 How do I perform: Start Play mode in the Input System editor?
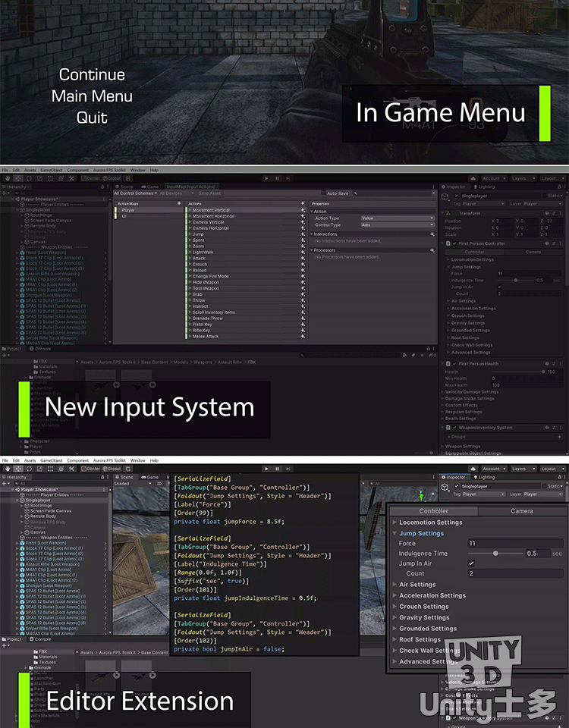coord(266,178)
